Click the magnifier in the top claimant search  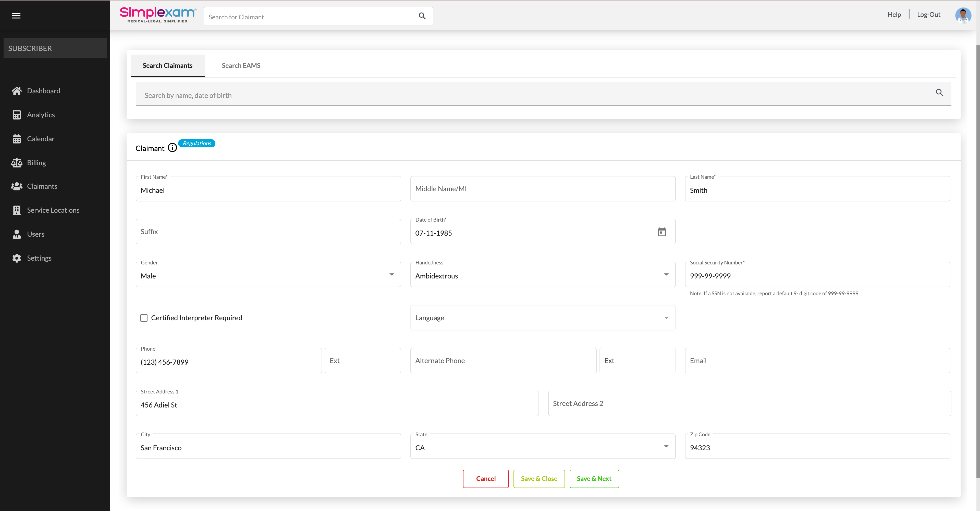point(422,16)
